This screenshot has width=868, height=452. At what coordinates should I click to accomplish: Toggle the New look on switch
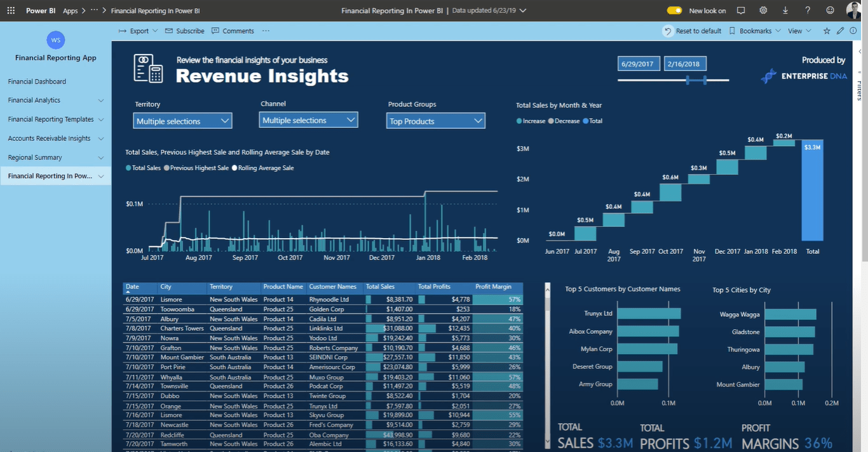pyautogui.click(x=674, y=11)
